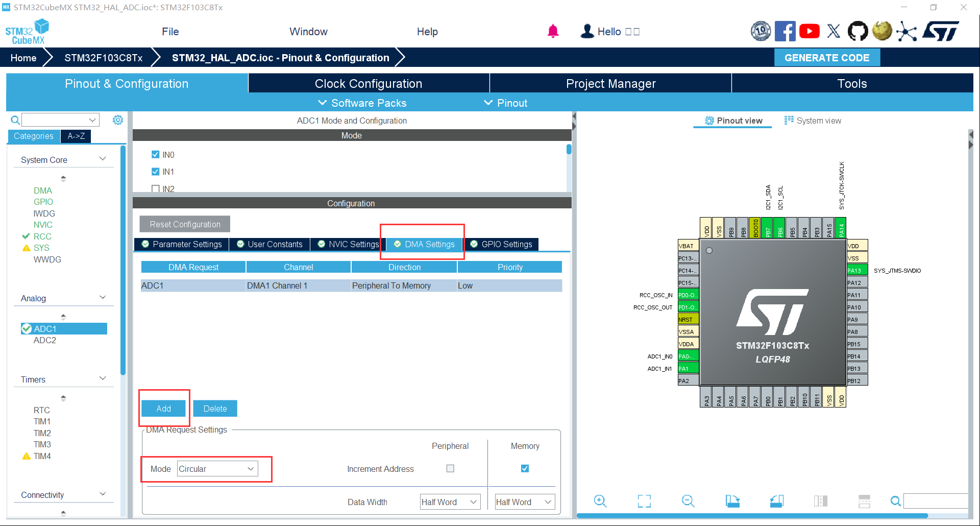
Task: Open the DMA Mode Circular dropdown
Action: [x=217, y=469]
